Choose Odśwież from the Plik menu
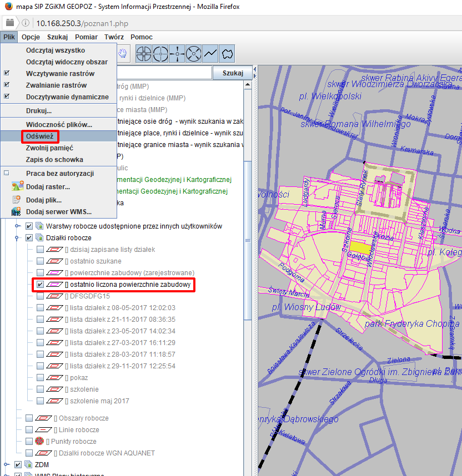Viewport: 462px width, 476px height. (x=39, y=136)
